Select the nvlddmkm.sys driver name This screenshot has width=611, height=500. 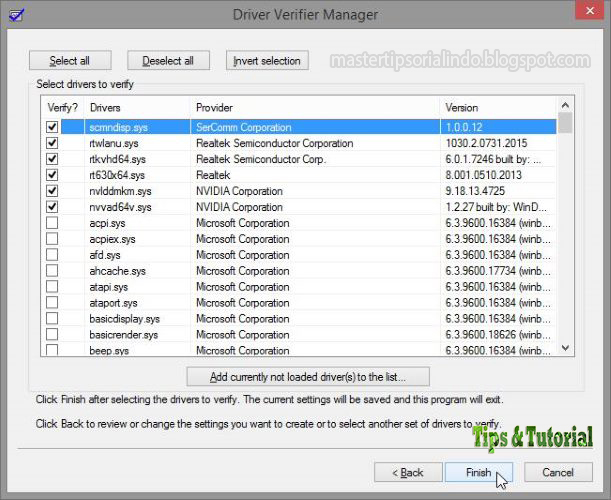[x=120, y=191]
